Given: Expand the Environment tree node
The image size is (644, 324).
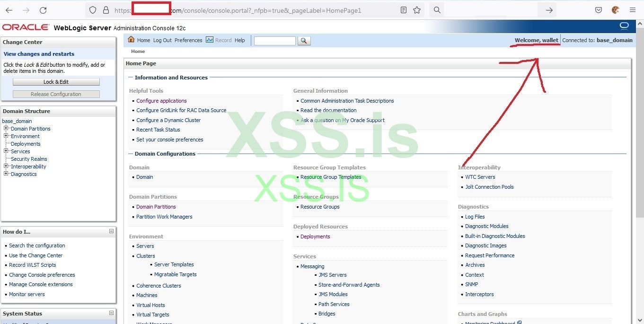Looking at the screenshot, I should (x=6, y=136).
